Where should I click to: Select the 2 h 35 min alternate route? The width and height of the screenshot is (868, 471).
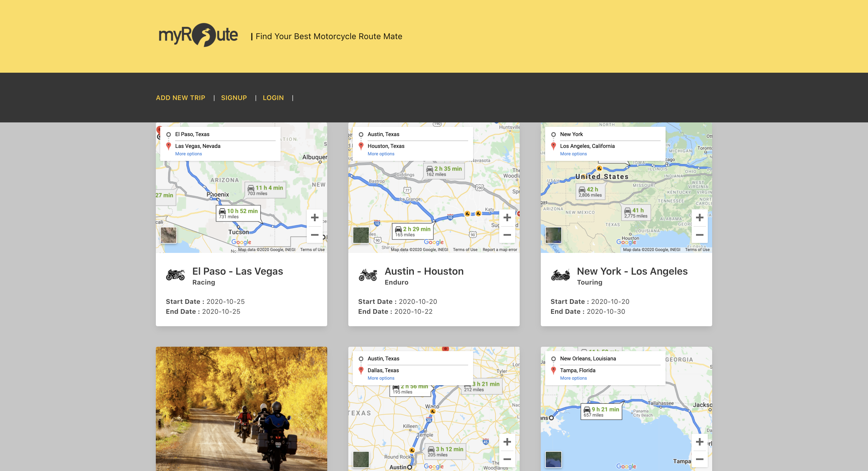coord(444,171)
